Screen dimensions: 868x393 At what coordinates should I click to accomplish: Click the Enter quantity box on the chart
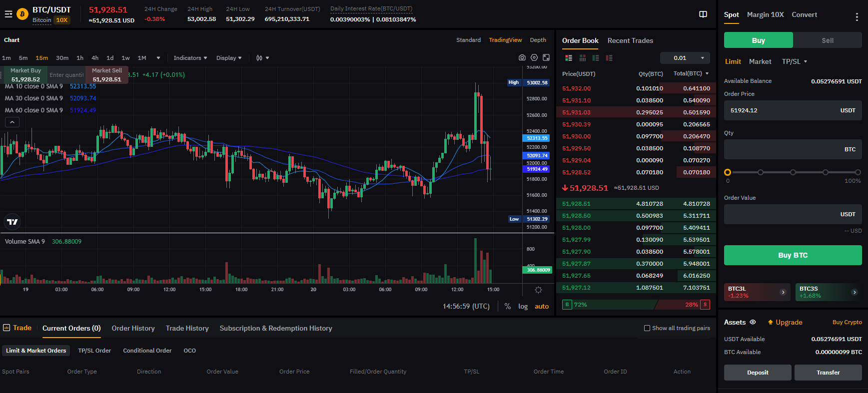tap(66, 75)
